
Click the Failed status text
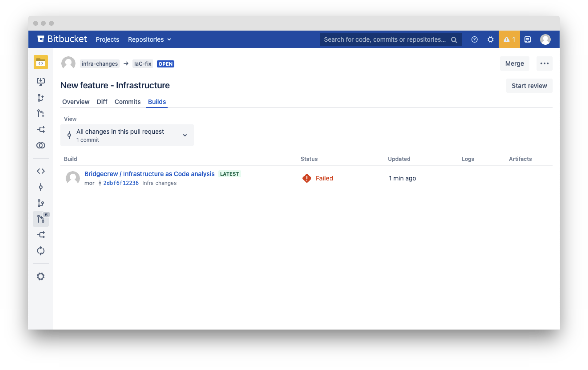[324, 178]
